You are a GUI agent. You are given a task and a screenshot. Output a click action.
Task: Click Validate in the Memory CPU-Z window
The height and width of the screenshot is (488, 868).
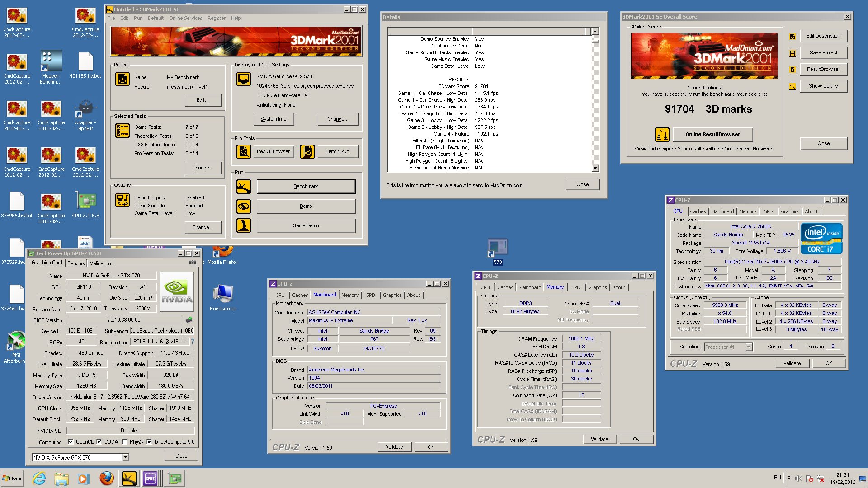[x=599, y=439]
